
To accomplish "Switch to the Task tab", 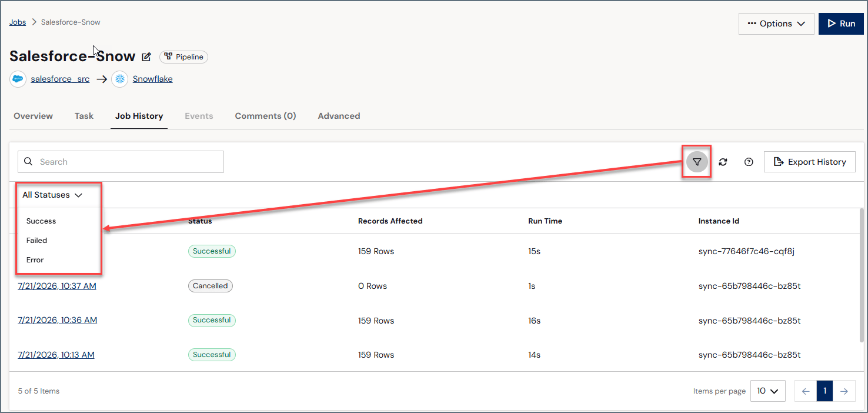I will pyautogui.click(x=84, y=116).
